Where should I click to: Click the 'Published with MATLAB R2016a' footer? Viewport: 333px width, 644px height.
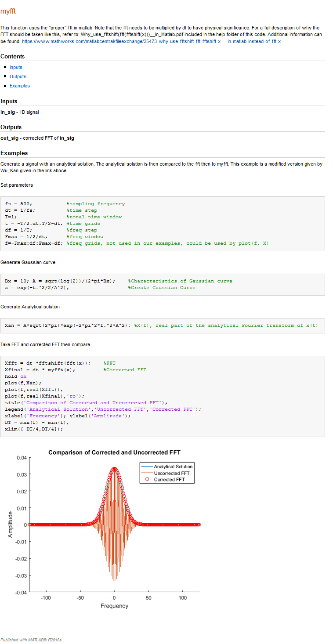pyautogui.click(x=31, y=640)
